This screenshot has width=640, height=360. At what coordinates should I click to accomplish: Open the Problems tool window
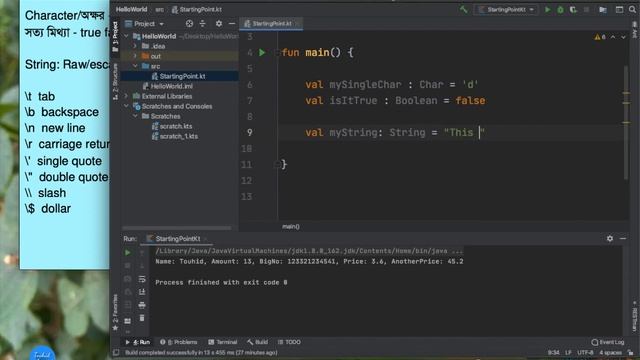tap(179, 342)
